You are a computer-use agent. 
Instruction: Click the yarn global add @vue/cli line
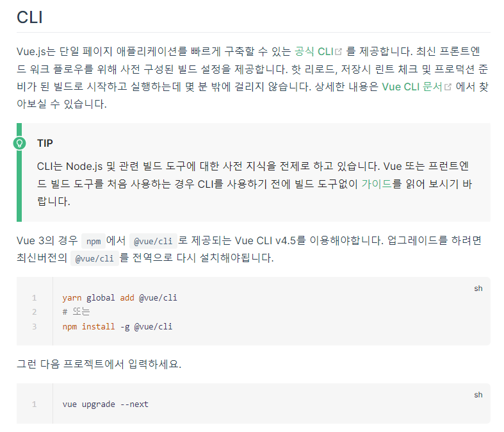click(120, 298)
